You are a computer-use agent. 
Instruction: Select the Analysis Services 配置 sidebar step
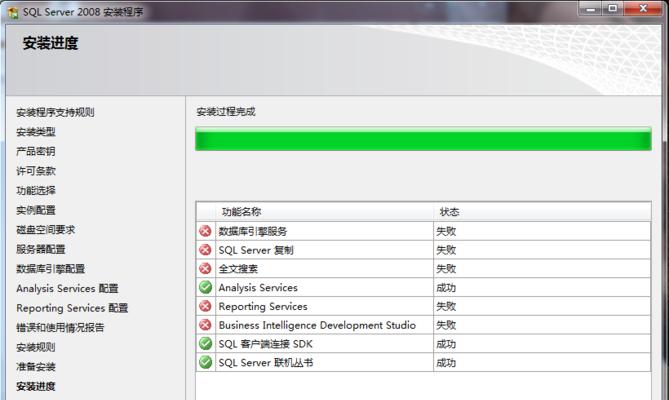67,289
